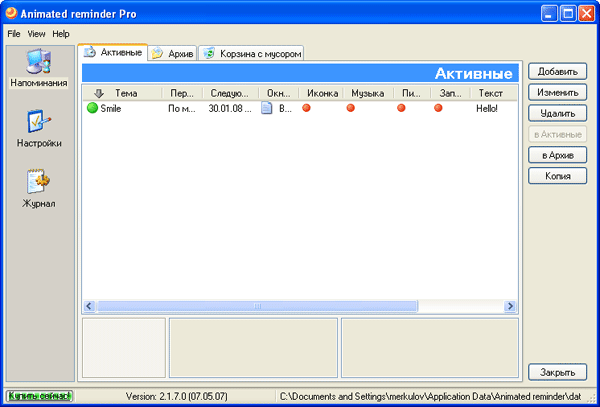Open the Напоминания section in the sidebar
Image resolution: width=600 pixels, height=407 pixels.
click(x=39, y=68)
